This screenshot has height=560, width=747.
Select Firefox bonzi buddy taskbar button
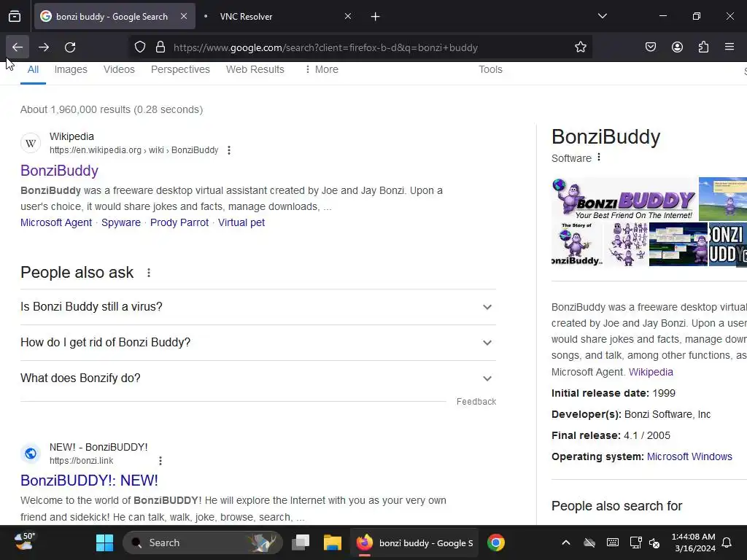[414, 542]
